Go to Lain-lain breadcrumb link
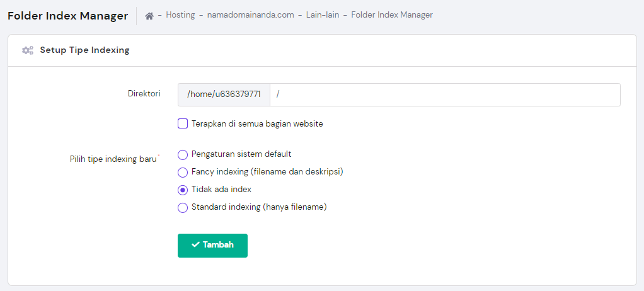The width and height of the screenshot is (644, 291). [x=323, y=15]
